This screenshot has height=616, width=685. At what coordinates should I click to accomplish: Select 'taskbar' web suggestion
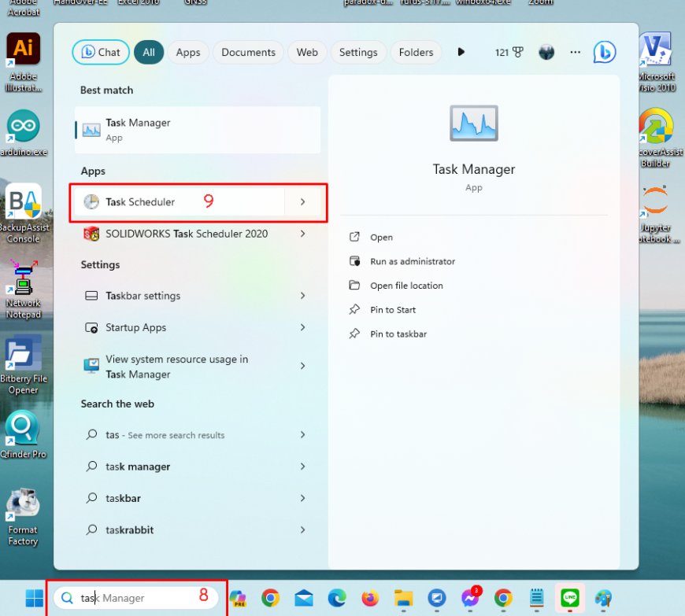pyautogui.click(x=179, y=498)
